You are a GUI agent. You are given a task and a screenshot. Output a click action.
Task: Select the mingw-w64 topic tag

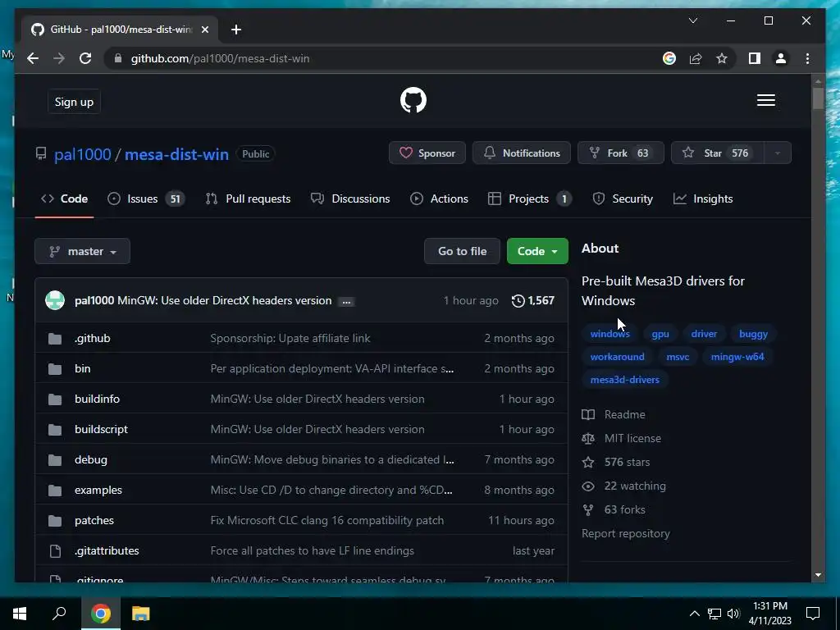click(737, 357)
